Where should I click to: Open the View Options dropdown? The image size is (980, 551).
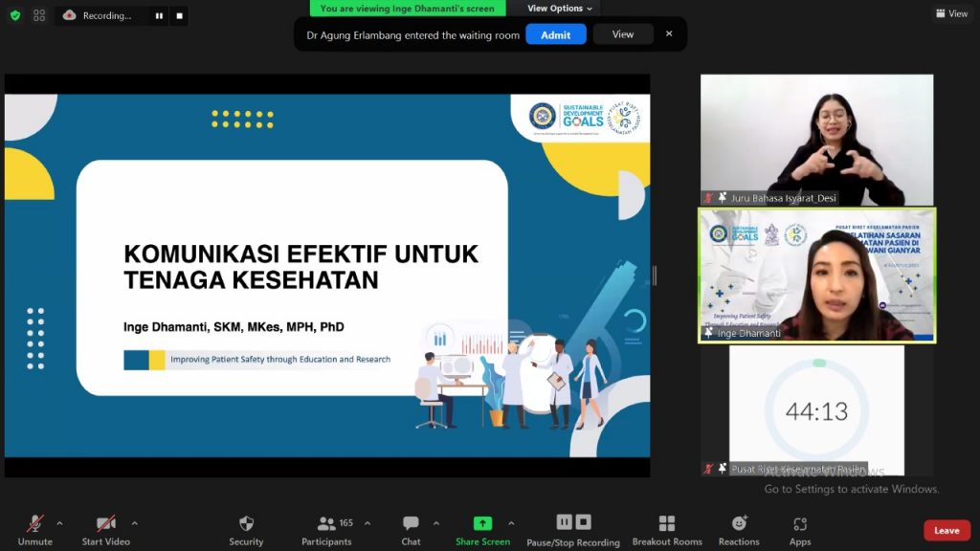point(560,9)
